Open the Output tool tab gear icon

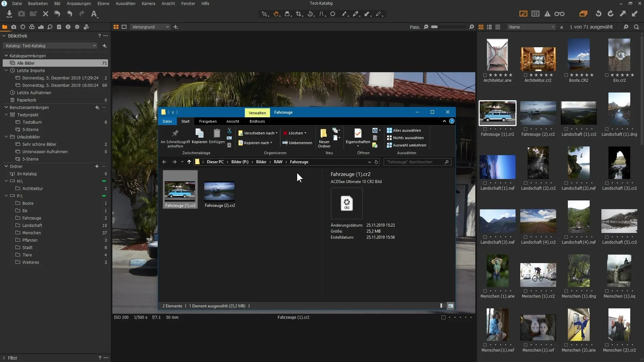point(77,27)
